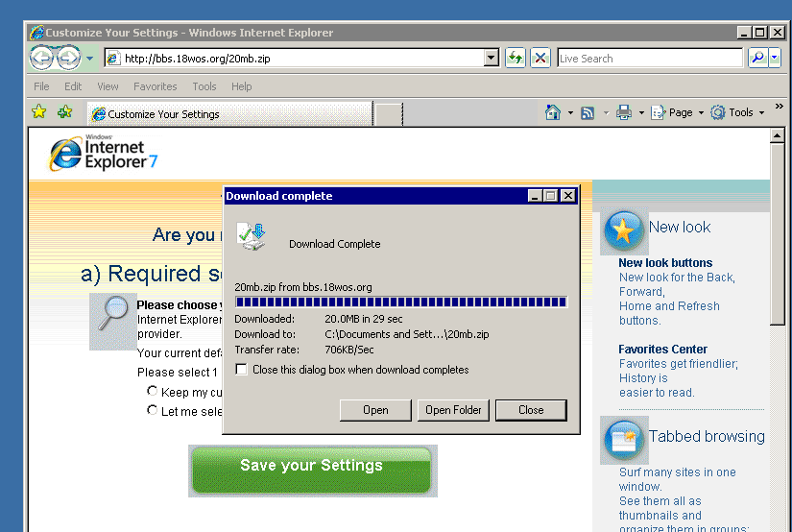Click the 20.0MB in 29 sec text
Image resolution: width=792 pixels, height=532 pixels.
click(x=364, y=319)
